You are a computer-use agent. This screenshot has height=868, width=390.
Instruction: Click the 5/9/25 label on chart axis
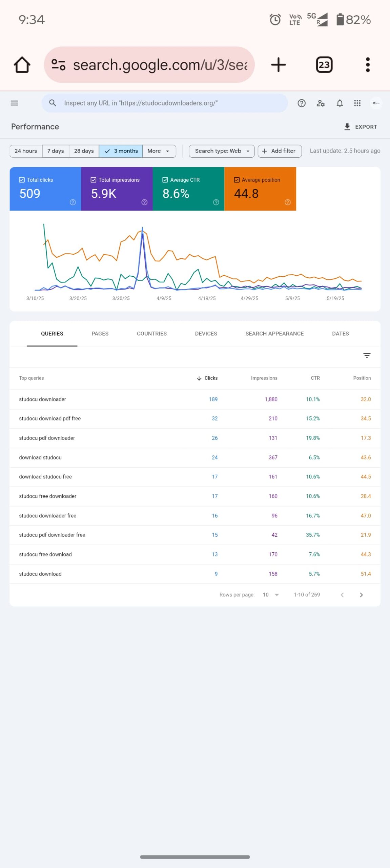tap(292, 298)
